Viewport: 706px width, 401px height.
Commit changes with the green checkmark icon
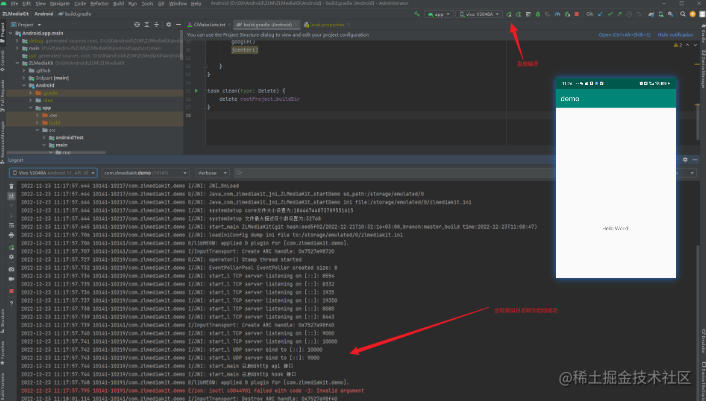(610, 14)
